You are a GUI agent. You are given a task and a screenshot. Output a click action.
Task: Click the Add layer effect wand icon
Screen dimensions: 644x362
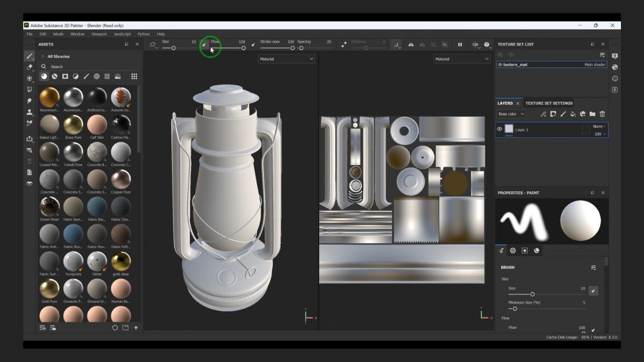[543, 114]
